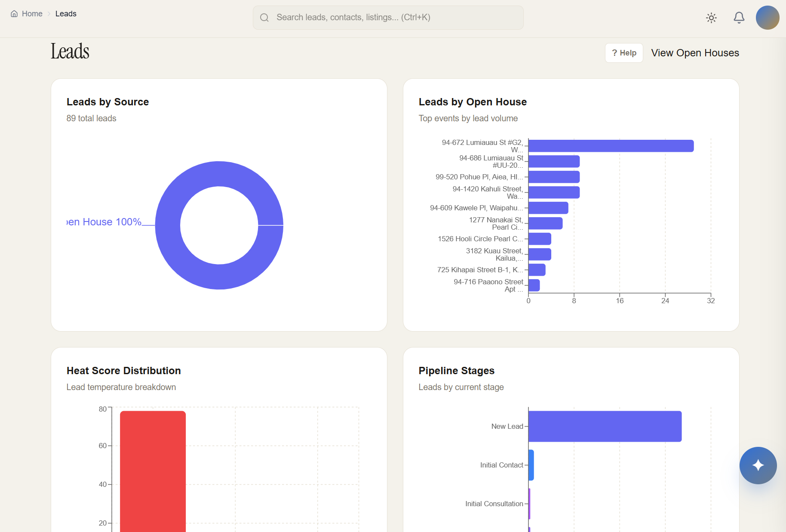Open notifications bell

(x=739, y=18)
